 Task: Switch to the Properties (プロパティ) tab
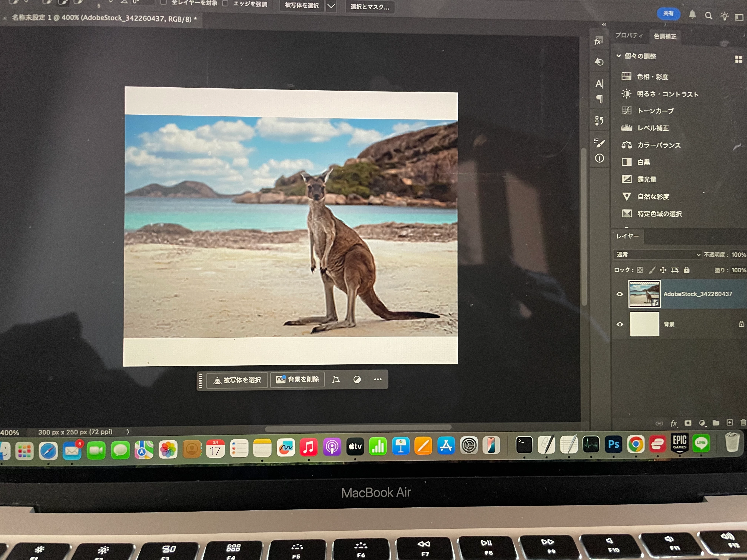tap(629, 35)
